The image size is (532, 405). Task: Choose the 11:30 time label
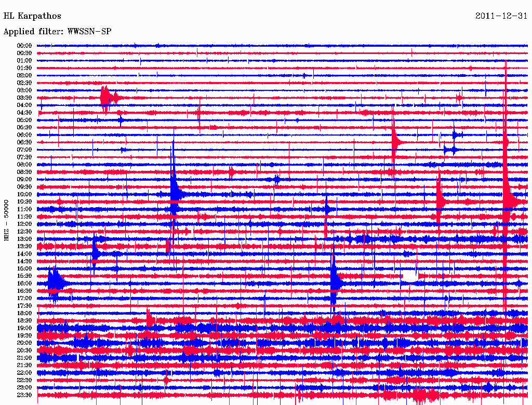(24, 217)
